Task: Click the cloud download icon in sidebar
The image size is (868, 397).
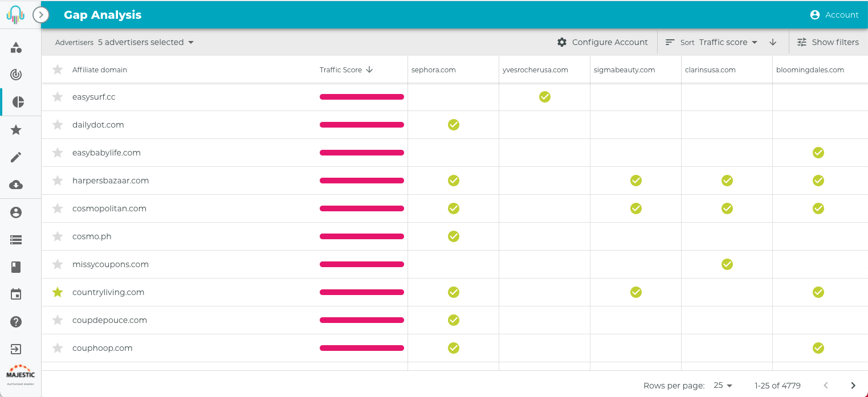Action: click(17, 185)
